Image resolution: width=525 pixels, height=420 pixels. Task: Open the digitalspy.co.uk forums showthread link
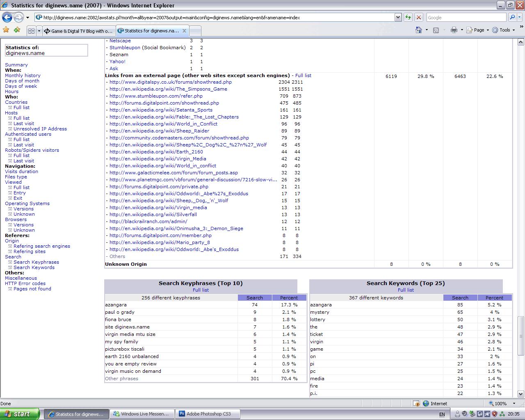click(x=171, y=82)
